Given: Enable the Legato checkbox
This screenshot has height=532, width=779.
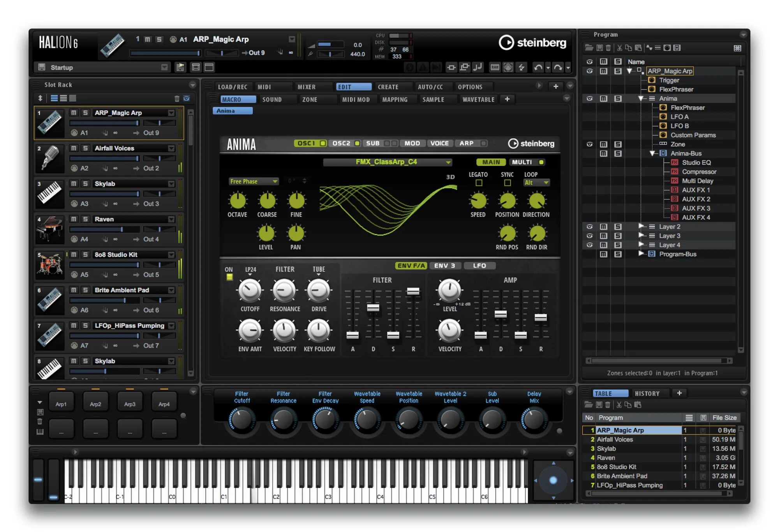Looking at the screenshot, I should click(x=479, y=183).
